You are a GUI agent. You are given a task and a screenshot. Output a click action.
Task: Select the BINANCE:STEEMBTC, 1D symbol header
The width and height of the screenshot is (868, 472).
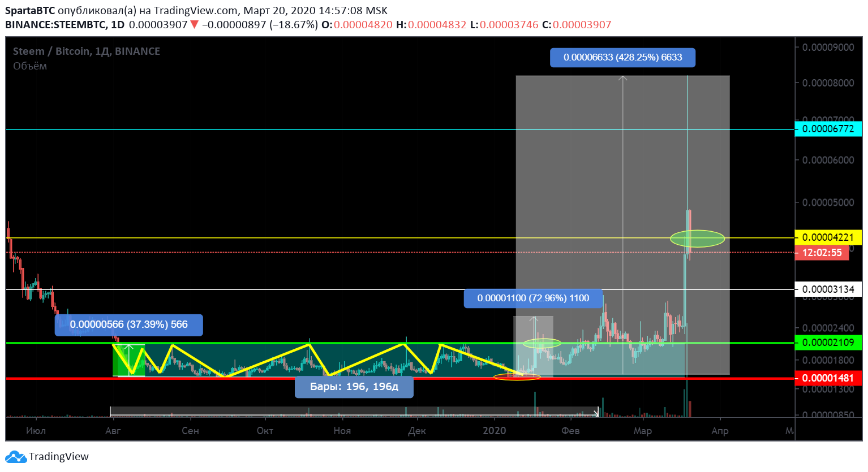coord(65,25)
